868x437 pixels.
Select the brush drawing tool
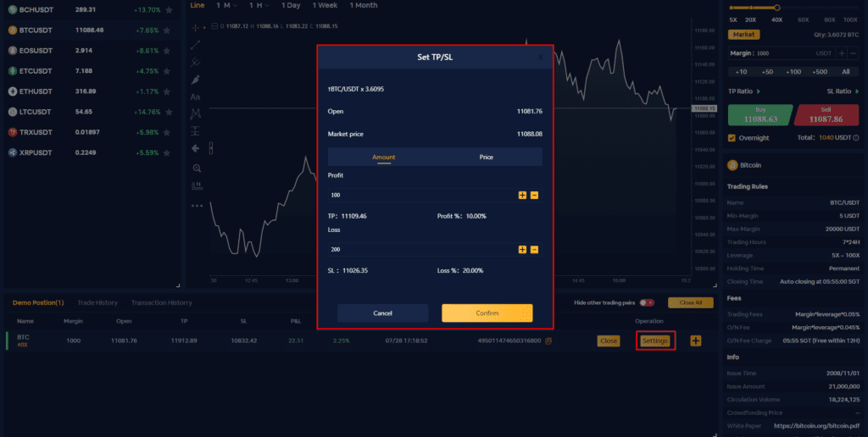(196, 80)
